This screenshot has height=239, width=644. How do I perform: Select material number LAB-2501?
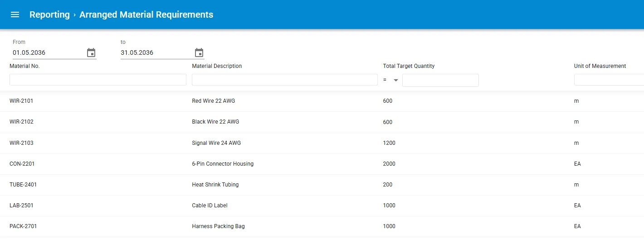pyautogui.click(x=21, y=206)
